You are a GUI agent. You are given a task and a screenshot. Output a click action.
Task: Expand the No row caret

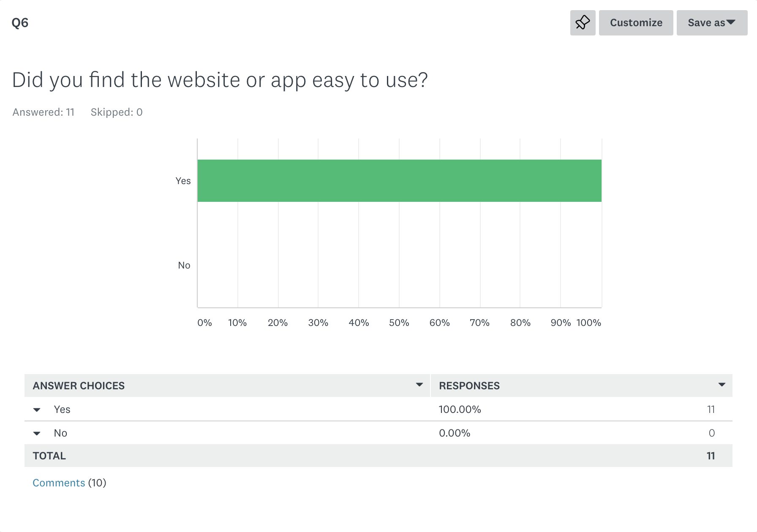37,434
